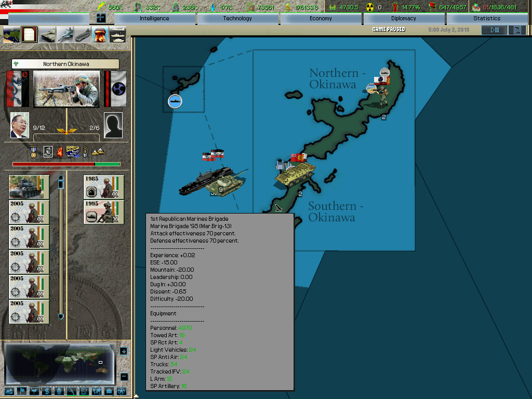532x399 pixels.
Task: Zoom in the minimap with plus button
Action: [124, 352]
